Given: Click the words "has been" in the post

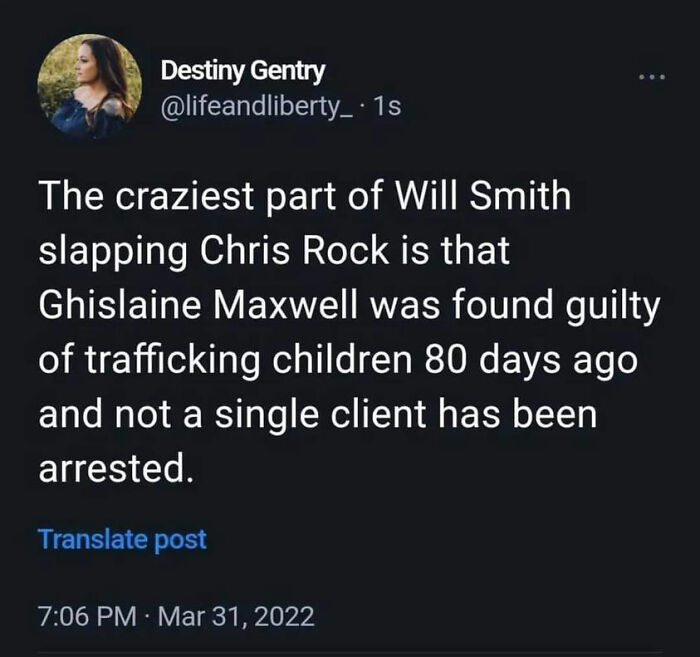Looking at the screenshot, I should coord(528,415).
